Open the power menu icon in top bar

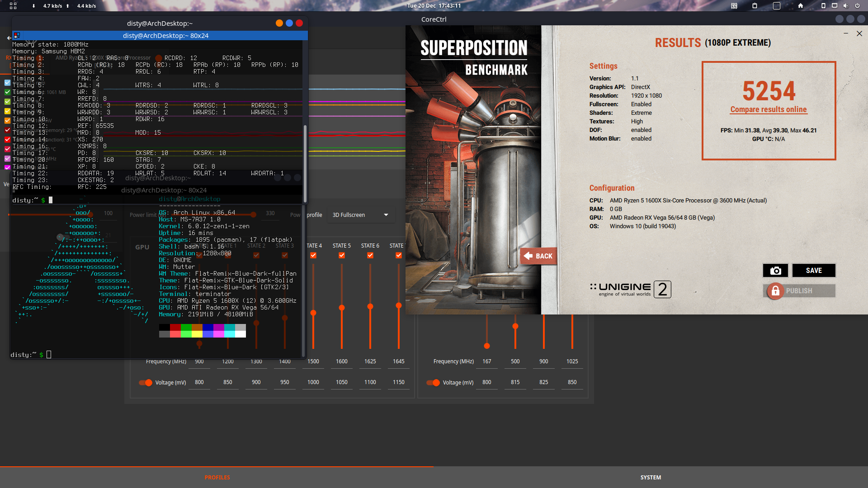pyautogui.click(x=857, y=6)
